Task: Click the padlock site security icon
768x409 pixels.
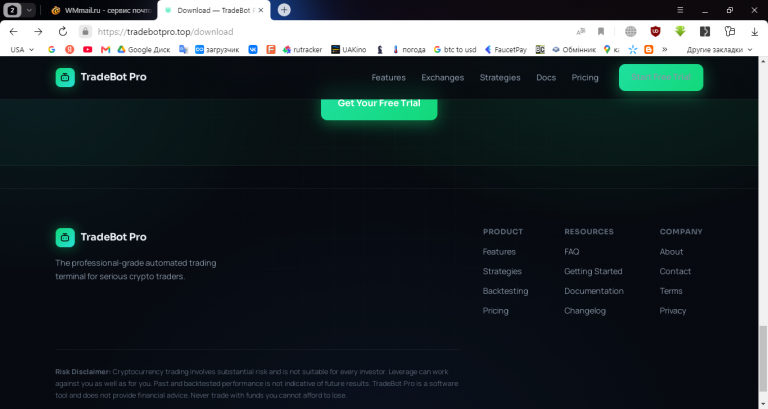Action: pos(85,32)
